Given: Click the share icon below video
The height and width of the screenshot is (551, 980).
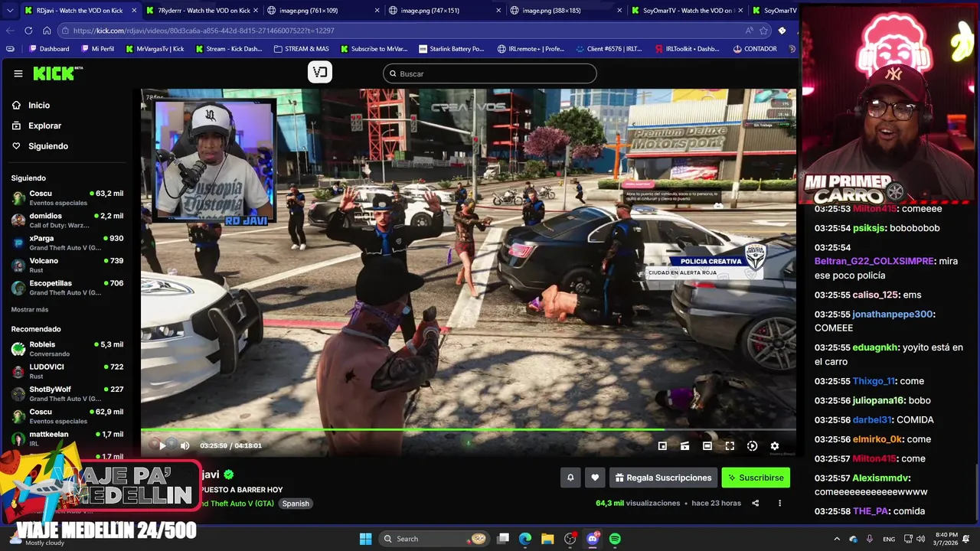Looking at the screenshot, I should (x=756, y=503).
